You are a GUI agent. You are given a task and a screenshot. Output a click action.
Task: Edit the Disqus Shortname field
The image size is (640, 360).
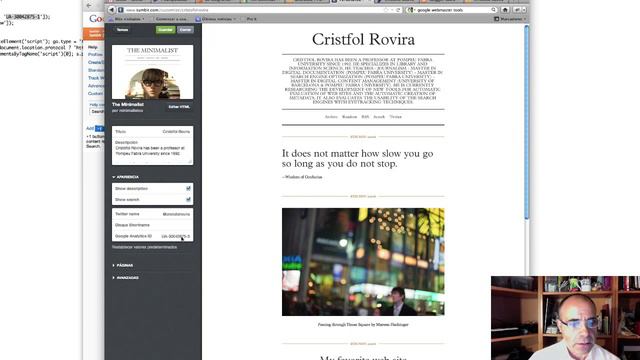(x=153, y=225)
